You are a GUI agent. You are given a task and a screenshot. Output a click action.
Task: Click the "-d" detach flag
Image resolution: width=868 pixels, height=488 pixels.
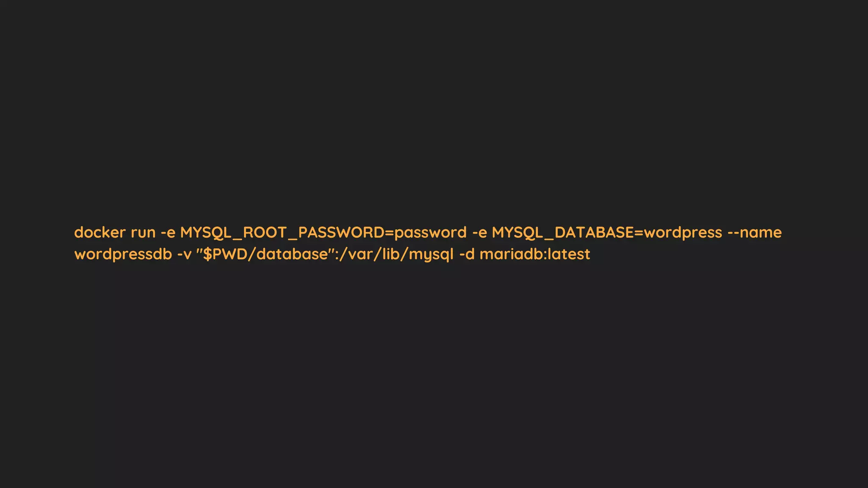pyautogui.click(x=467, y=254)
